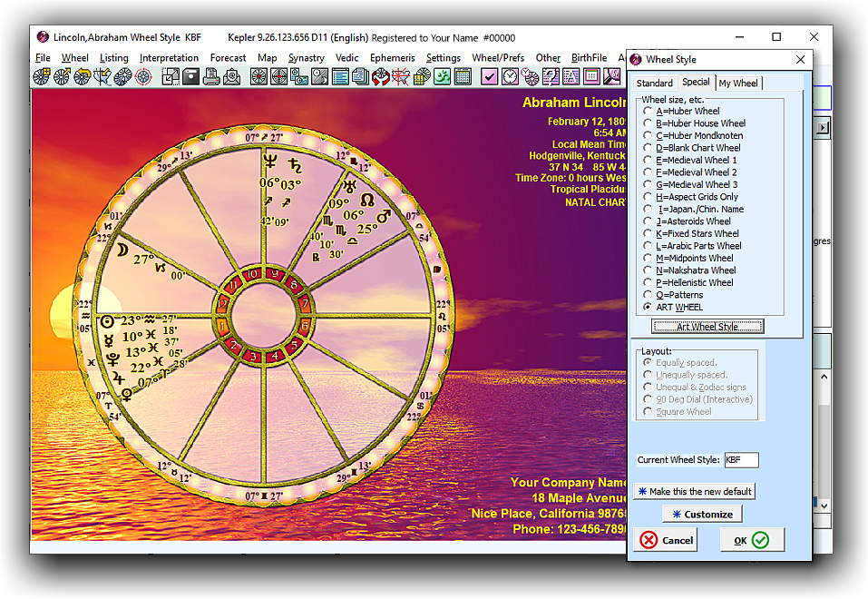
Task: Open the Interpretation menu
Action: pos(169,58)
